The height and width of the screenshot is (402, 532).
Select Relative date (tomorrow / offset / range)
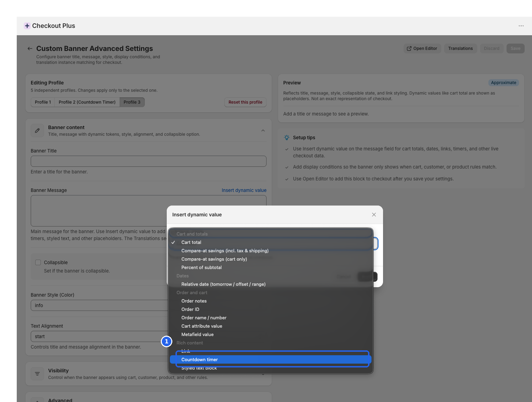(x=271, y=284)
